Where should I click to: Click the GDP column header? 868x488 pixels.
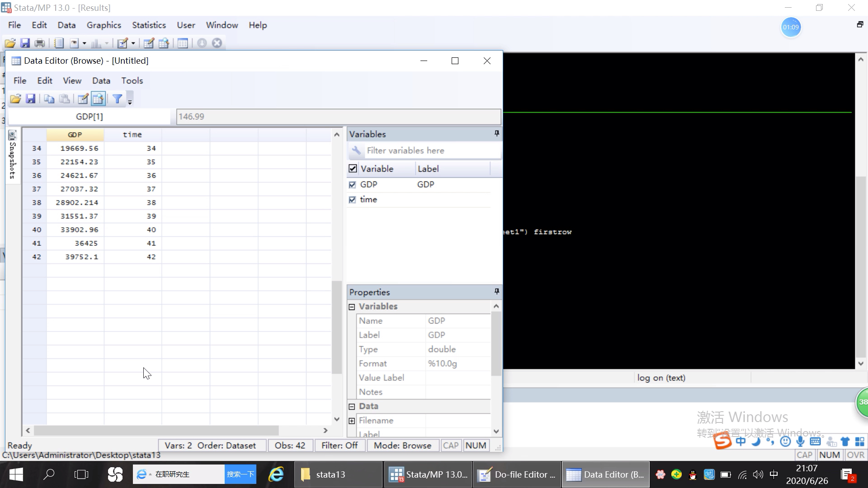[75, 135]
